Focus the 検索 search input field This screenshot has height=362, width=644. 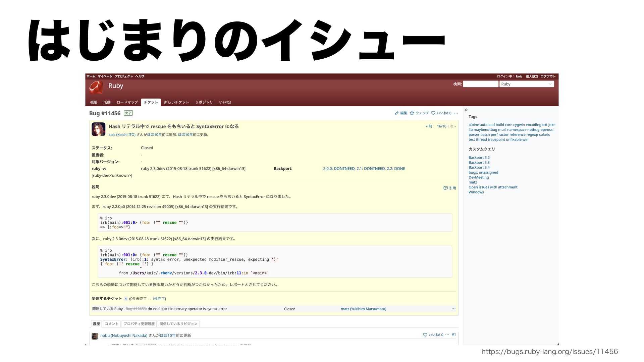click(481, 84)
